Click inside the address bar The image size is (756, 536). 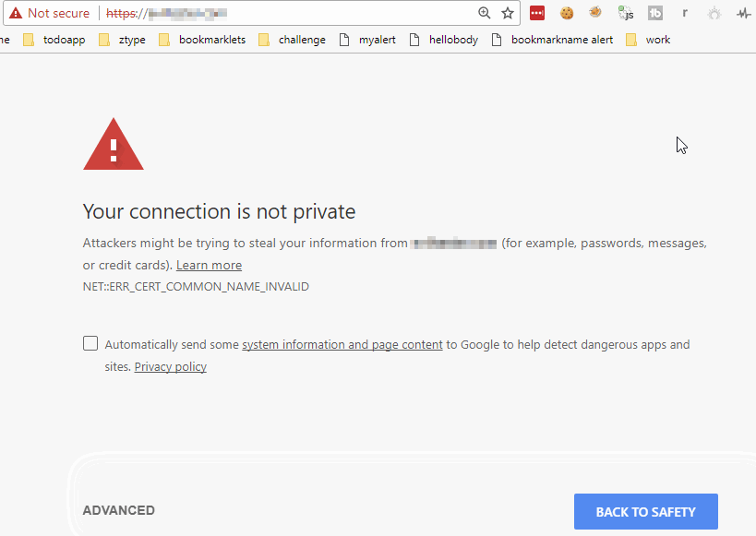(277, 14)
